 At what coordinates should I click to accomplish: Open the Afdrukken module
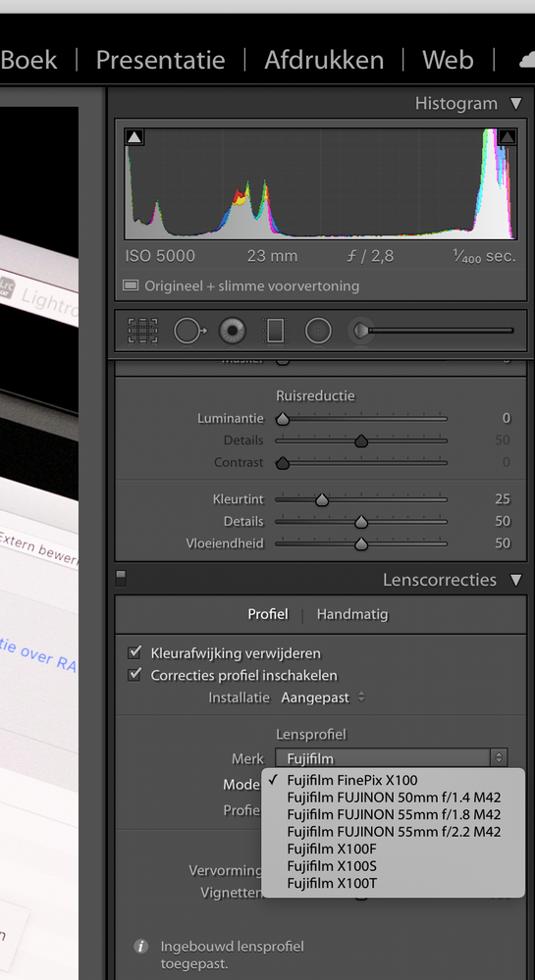point(324,60)
